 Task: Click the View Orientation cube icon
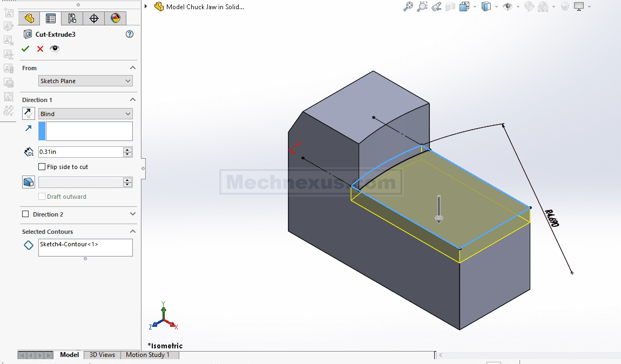464,6
